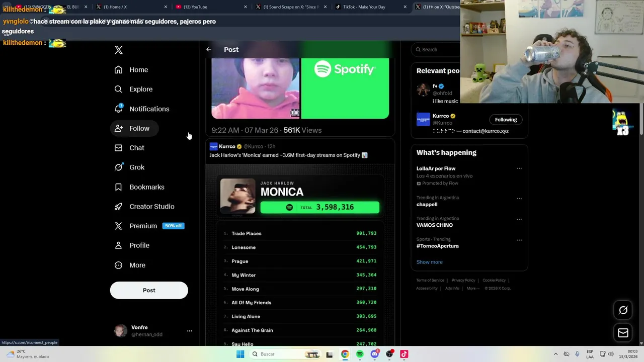Open the Jack Harlow Monica album cover
The width and height of the screenshot is (644, 362).
[x=237, y=196]
